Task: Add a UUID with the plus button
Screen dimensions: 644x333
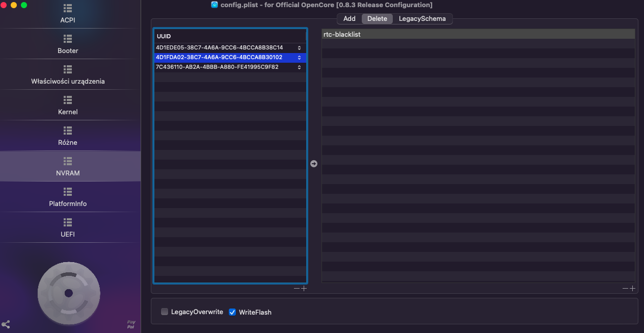Action: coord(304,289)
